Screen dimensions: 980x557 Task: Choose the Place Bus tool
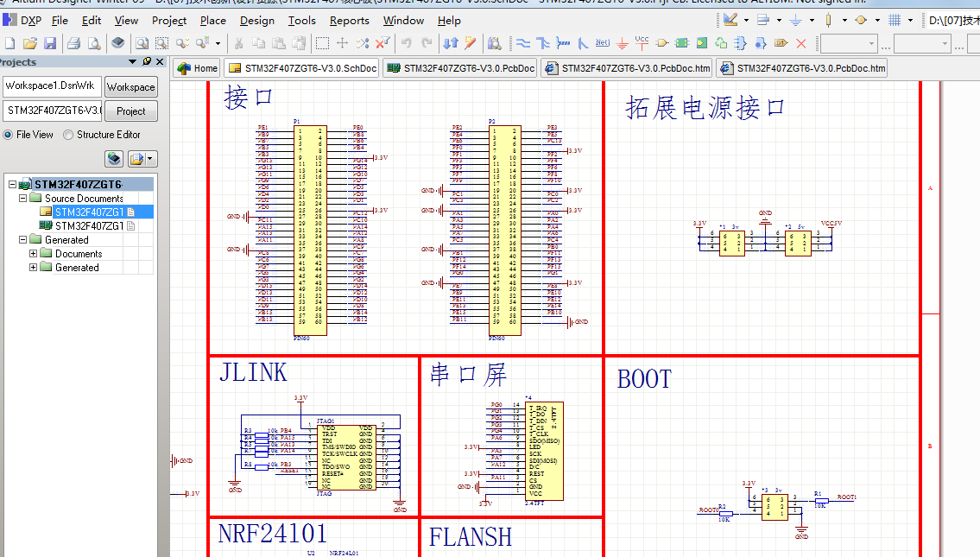(x=543, y=43)
